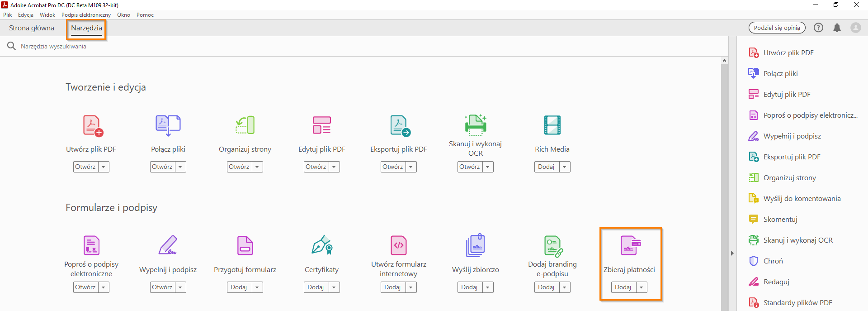
Task: Open the Edycja menu
Action: [x=26, y=15]
